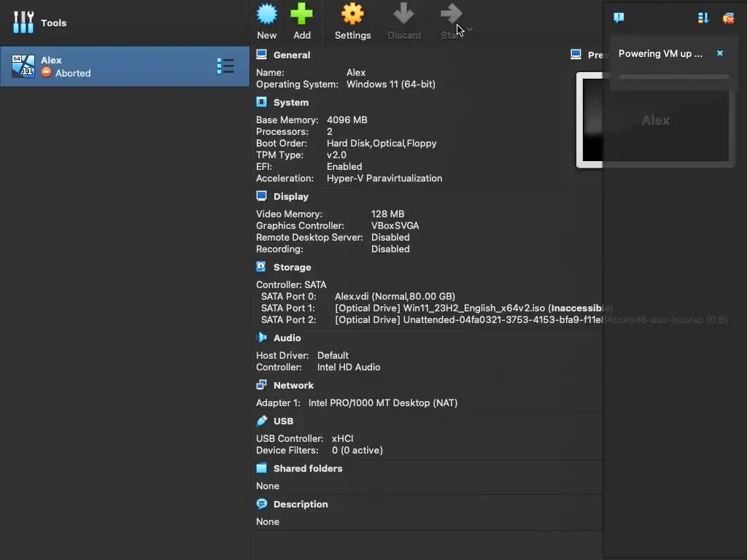Click the Aborted status icon

pyautogui.click(x=46, y=72)
